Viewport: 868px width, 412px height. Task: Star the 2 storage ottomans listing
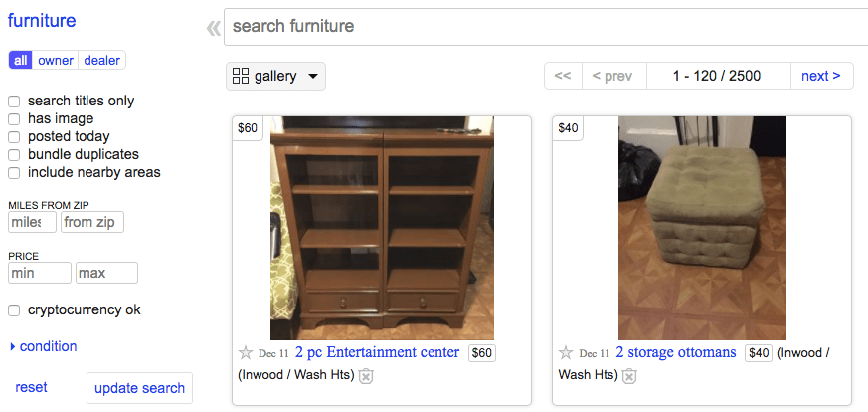(566, 353)
